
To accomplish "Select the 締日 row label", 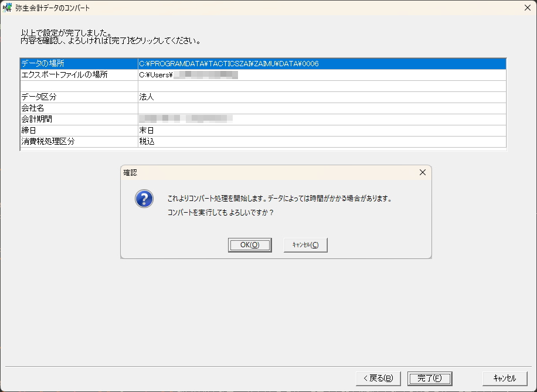I will (x=79, y=131).
